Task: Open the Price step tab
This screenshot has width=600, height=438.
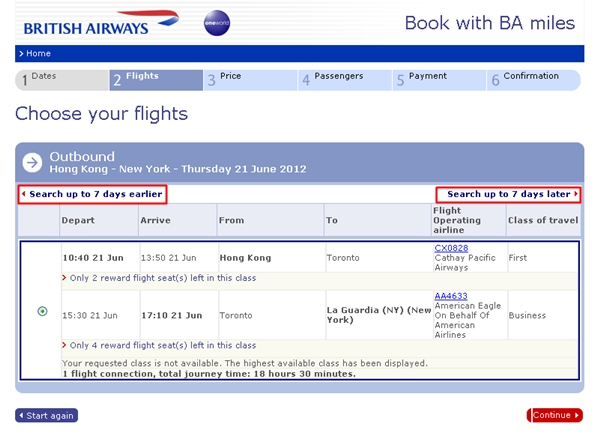Action: click(251, 80)
